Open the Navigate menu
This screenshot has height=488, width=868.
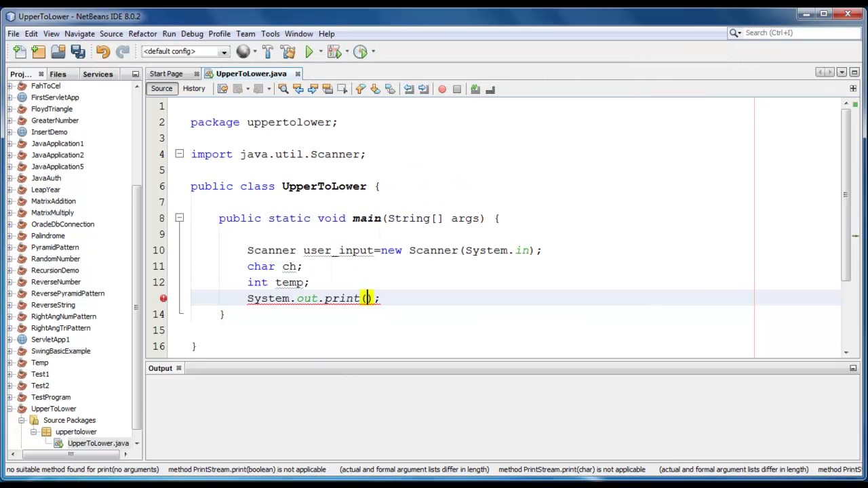tap(79, 33)
